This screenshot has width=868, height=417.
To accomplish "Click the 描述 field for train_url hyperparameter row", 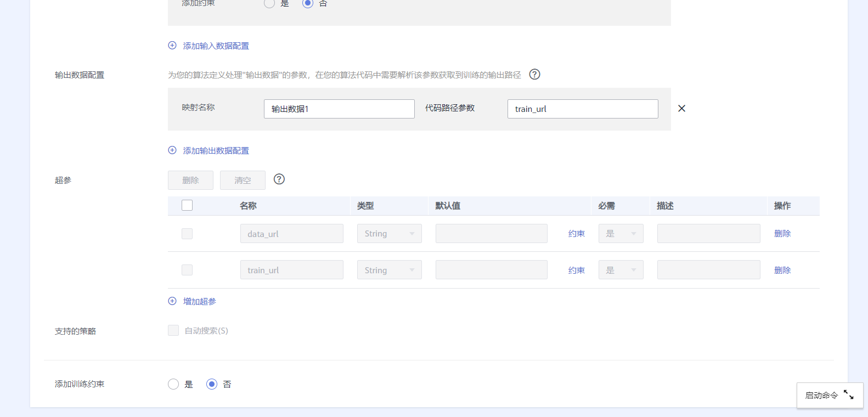I will [x=709, y=270].
